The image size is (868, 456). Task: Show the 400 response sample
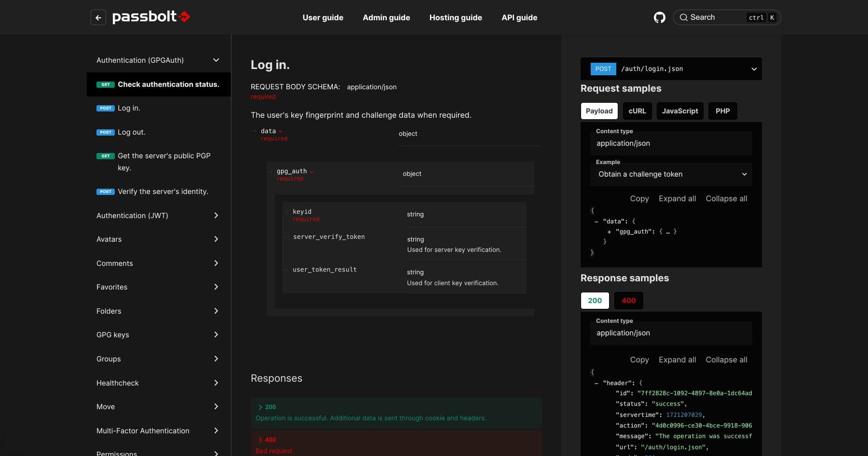click(x=628, y=301)
